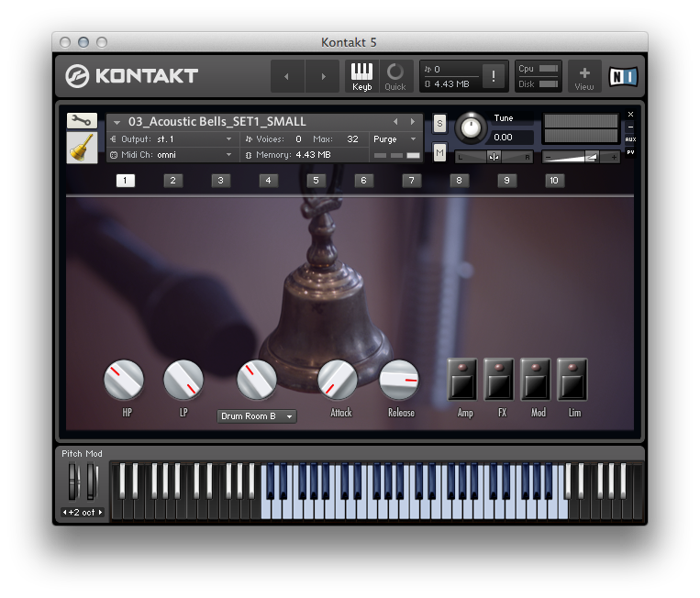Decrease volume with minus button

click(549, 157)
